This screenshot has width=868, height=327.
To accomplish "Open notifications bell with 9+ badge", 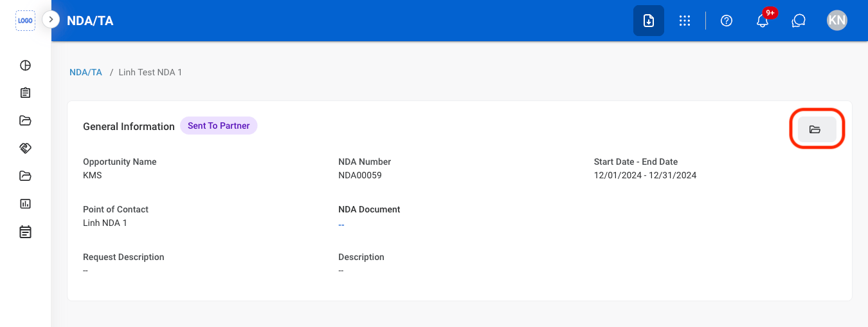I will (763, 21).
